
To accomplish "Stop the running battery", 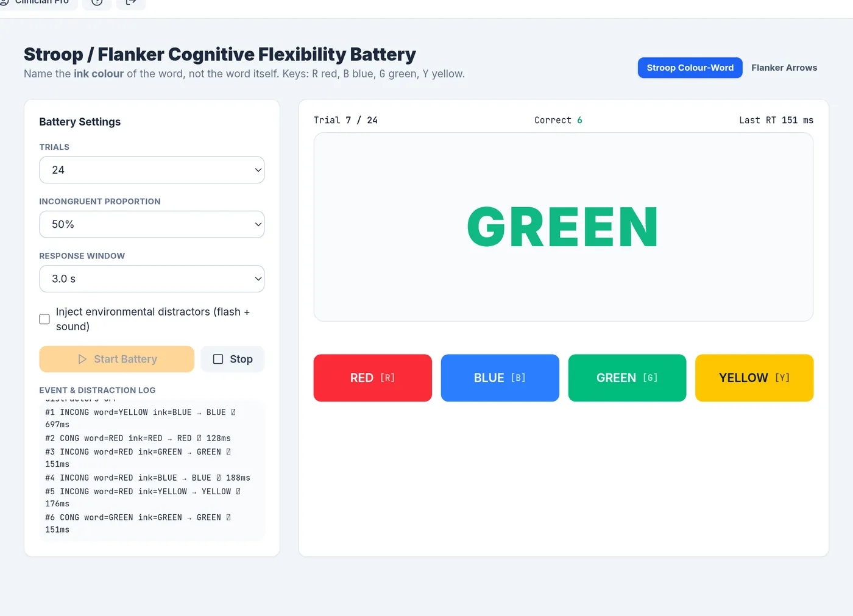I will (233, 359).
